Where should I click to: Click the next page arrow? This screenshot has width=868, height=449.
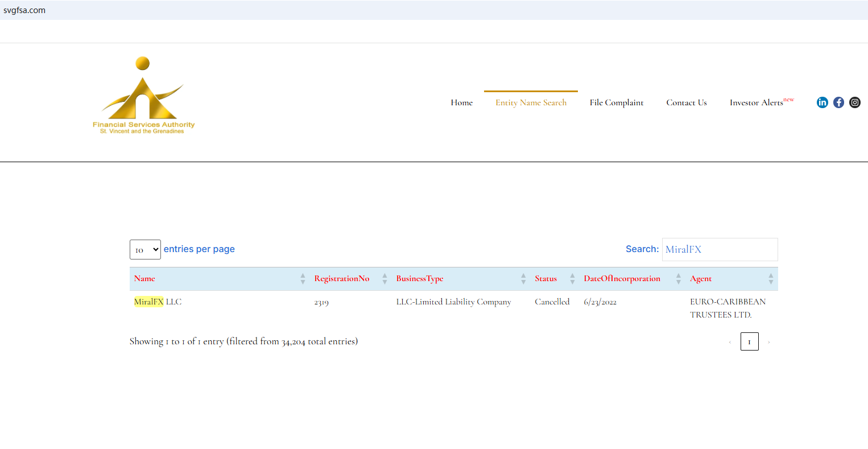768,342
